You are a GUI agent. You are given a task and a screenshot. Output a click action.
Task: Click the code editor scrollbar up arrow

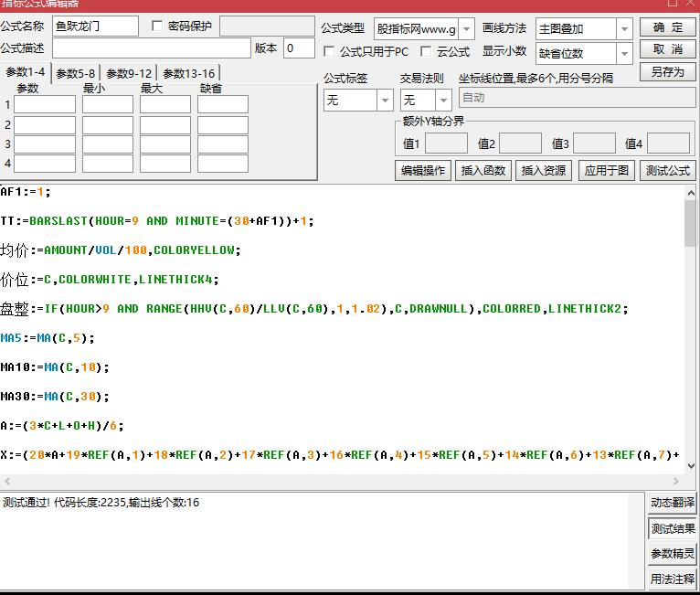(690, 193)
